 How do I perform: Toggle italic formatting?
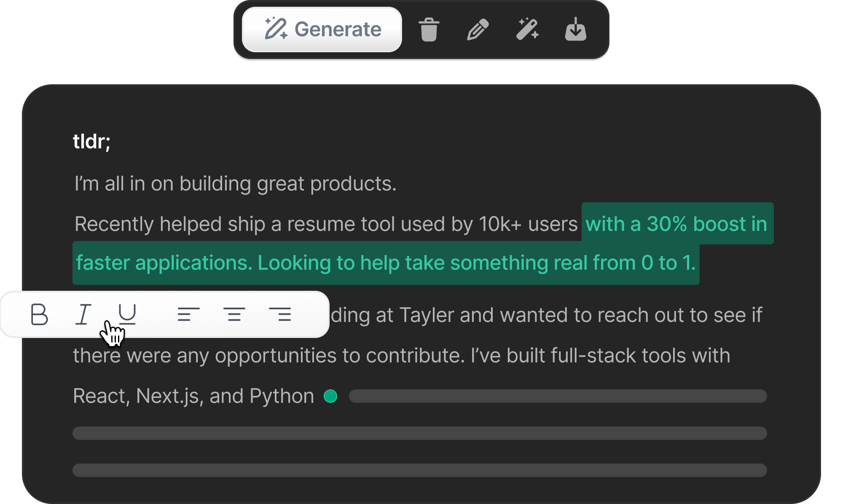pyautogui.click(x=83, y=314)
